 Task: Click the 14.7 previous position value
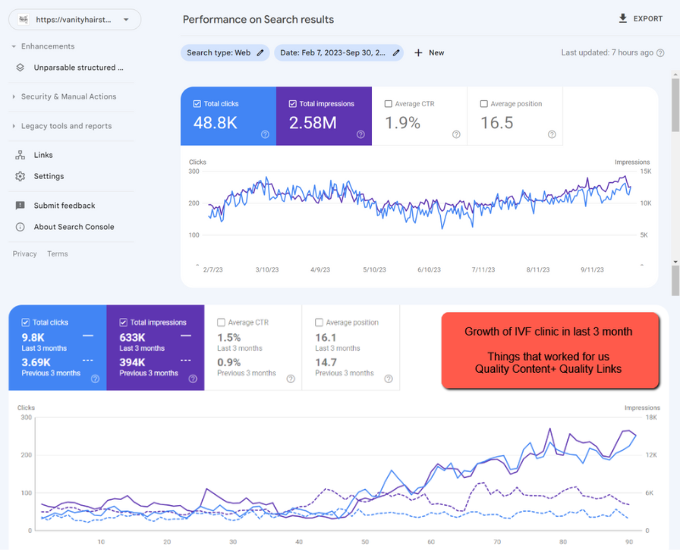pyautogui.click(x=326, y=362)
